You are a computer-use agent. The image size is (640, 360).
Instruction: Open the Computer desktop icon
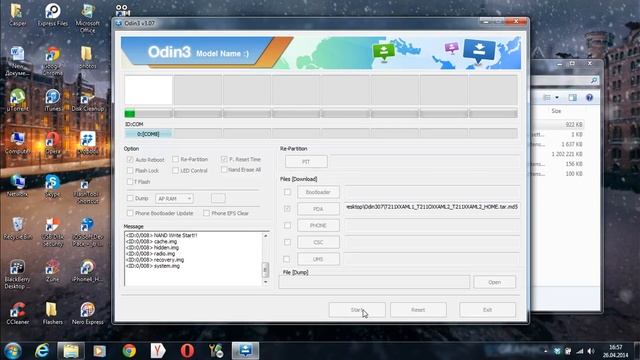tap(17, 143)
